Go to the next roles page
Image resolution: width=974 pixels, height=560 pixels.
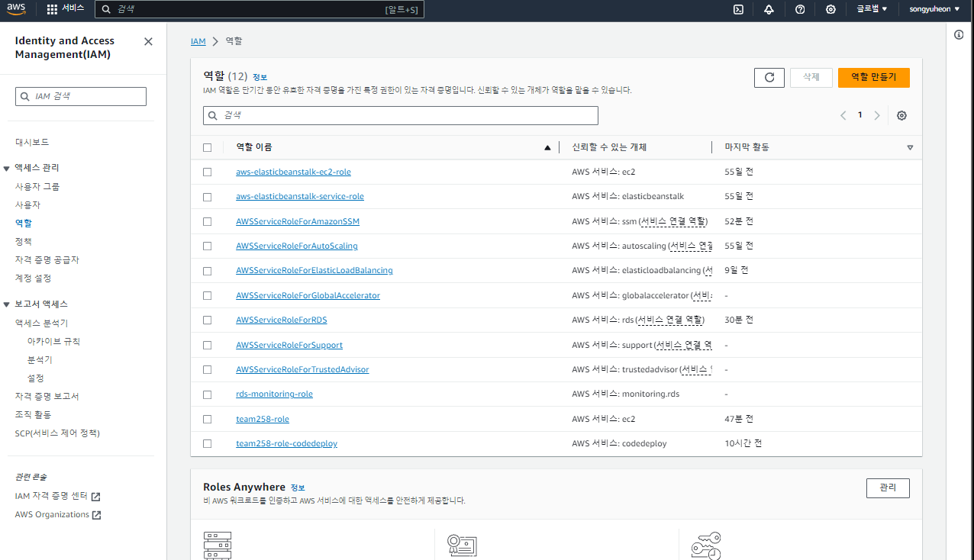(877, 115)
